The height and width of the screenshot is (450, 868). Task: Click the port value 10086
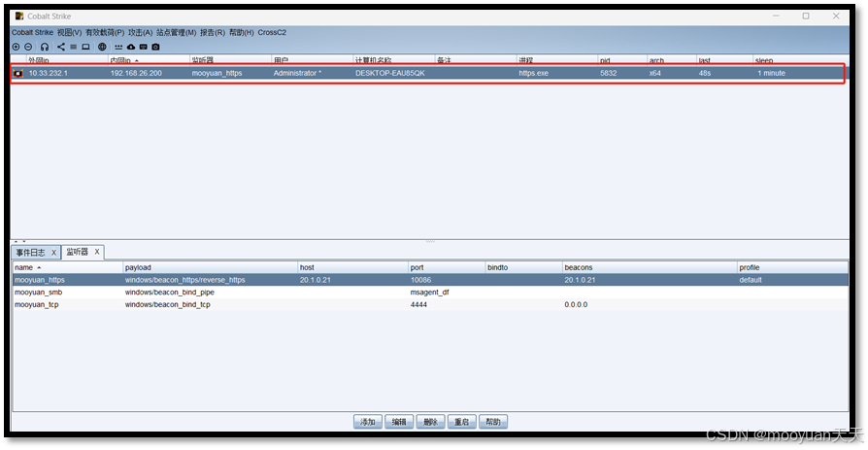[420, 280]
